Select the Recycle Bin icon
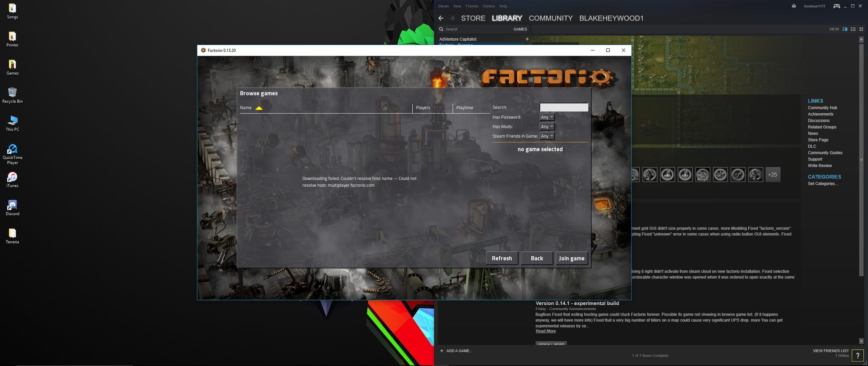Screen dimensions: 868x366 12,95
